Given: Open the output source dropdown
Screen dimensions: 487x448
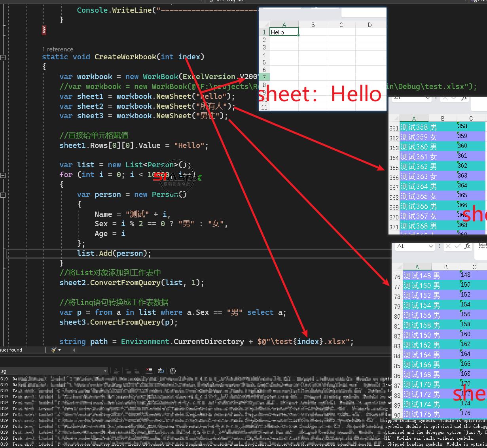Looking at the screenshot, I should (x=105, y=371).
